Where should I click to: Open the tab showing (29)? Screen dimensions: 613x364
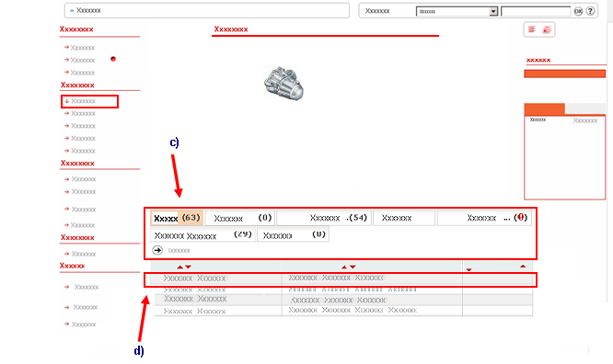pyautogui.click(x=202, y=234)
